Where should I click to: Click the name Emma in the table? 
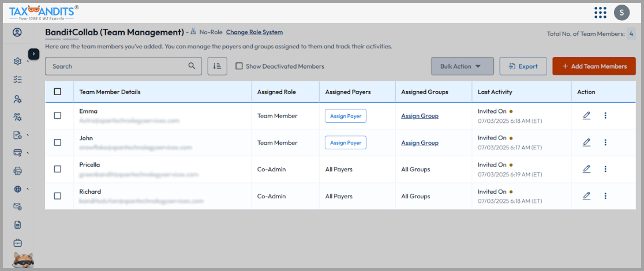tap(88, 111)
